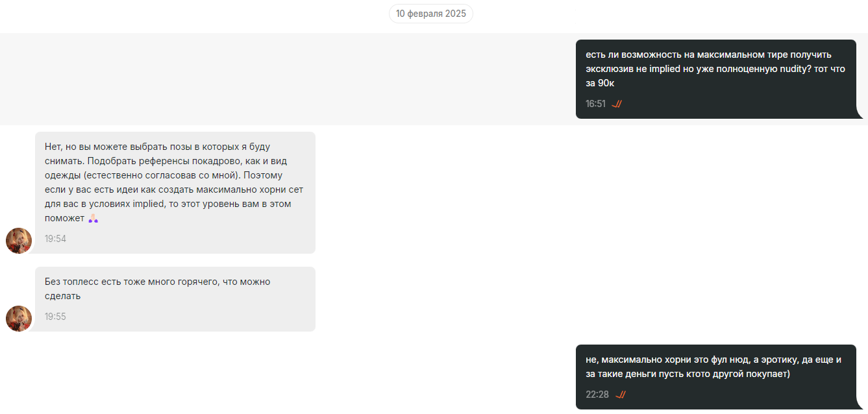Click the 19:54 timestamp
This screenshot has height=414, width=868.
[55, 239]
